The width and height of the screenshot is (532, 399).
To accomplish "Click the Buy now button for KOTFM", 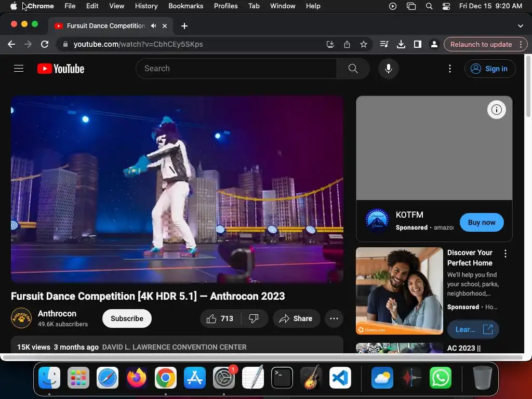I will pos(481,222).
